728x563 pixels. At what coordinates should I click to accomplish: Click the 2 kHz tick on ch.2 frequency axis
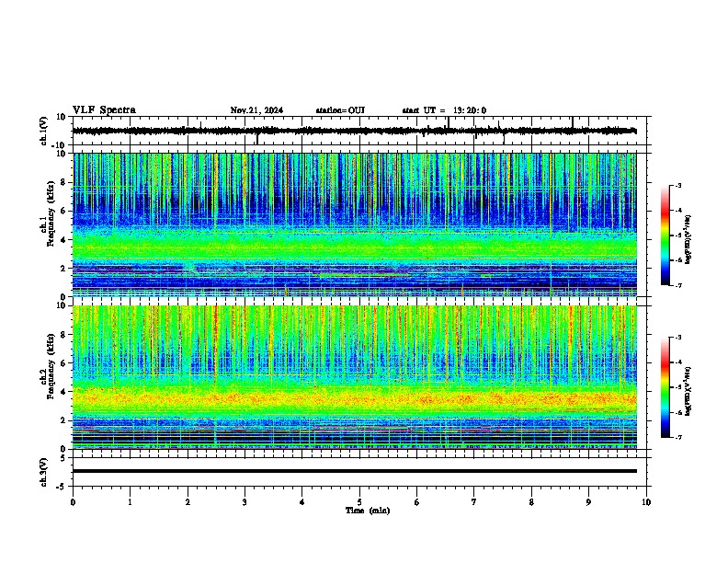tap(64, 420)
